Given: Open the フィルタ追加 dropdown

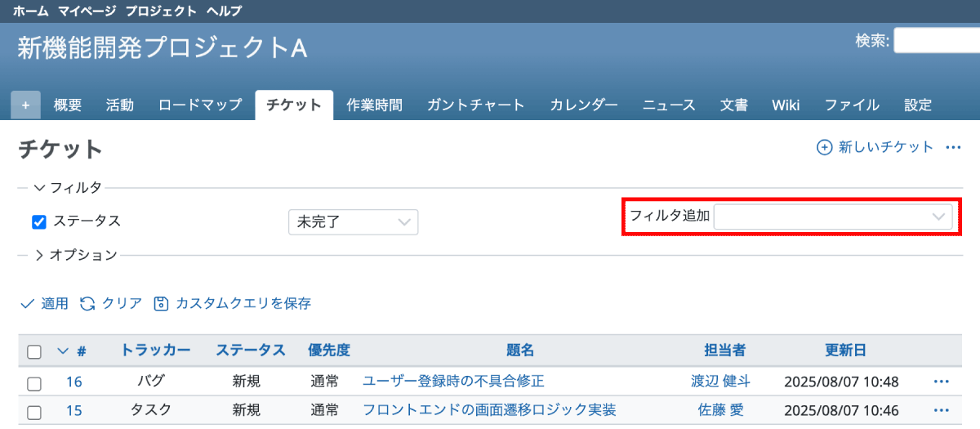Looking at the screenshot, I should (833, 217).
